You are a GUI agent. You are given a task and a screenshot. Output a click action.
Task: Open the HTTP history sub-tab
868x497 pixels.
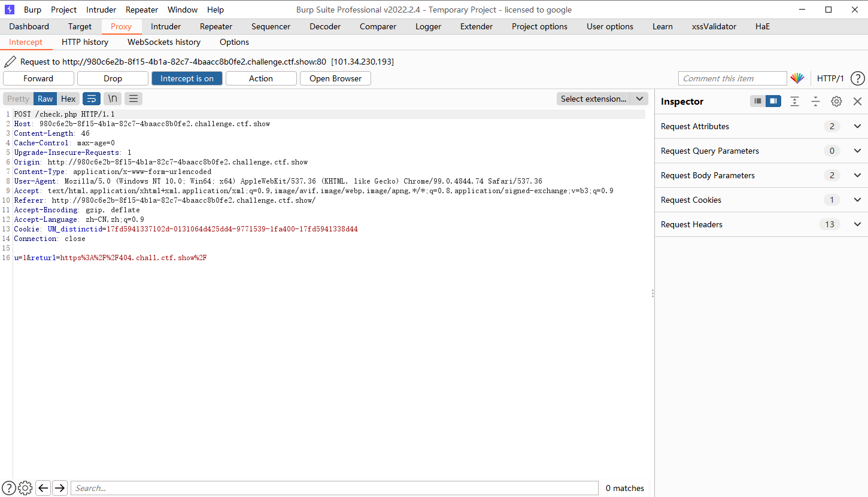(x=85, y=42)
